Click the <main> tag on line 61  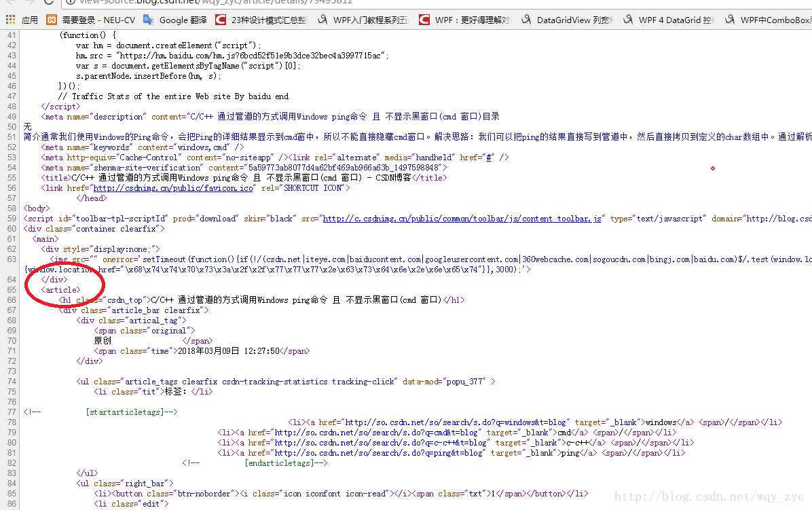(45, 238)
